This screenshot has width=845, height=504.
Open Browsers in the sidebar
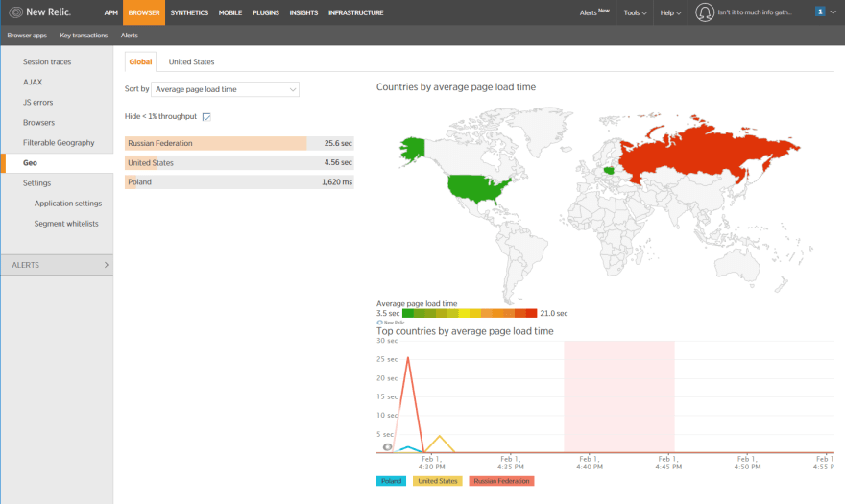(x=38, y=122)
